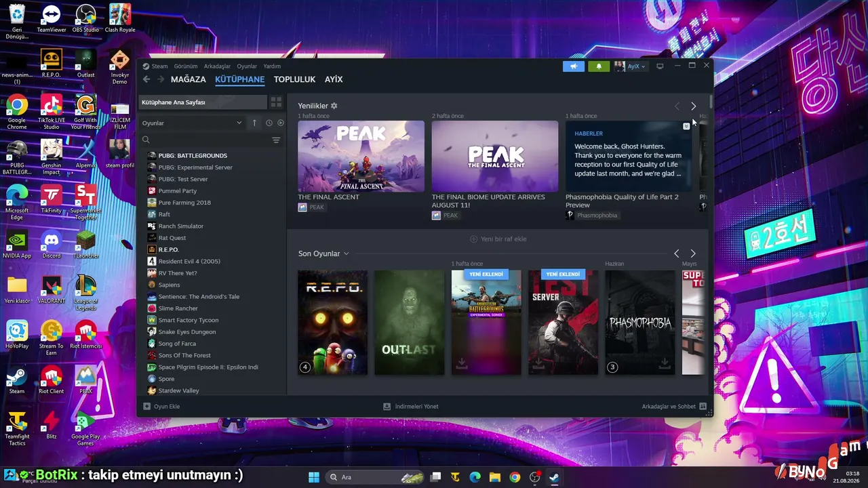Open the Arkadaşlar menu

tap(217, 66)
